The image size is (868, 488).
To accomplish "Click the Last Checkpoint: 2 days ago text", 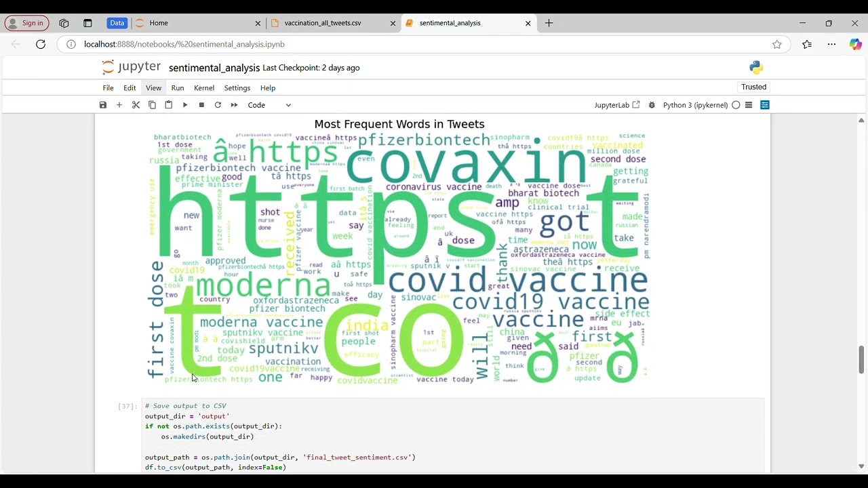I will [x=311, y=68].
